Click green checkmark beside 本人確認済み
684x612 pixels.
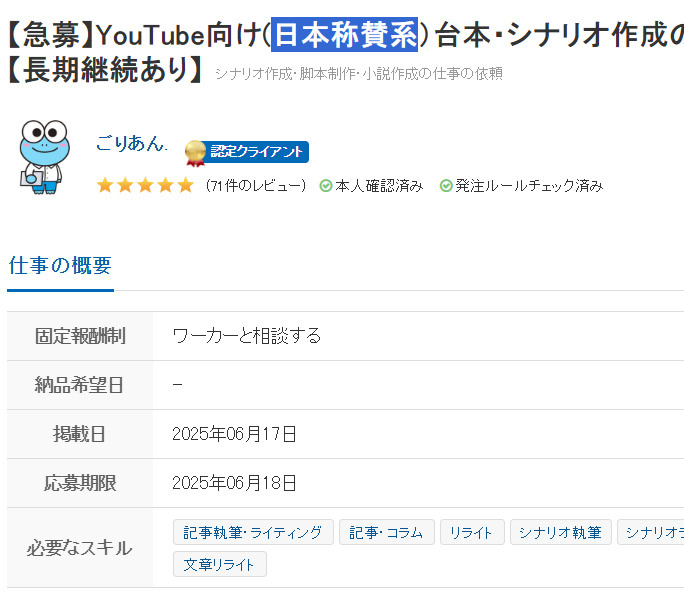click(325, 186)
